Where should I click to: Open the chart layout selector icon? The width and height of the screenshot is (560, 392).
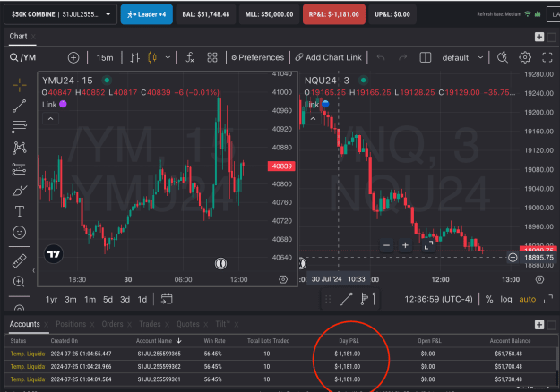tap(425, 57)
